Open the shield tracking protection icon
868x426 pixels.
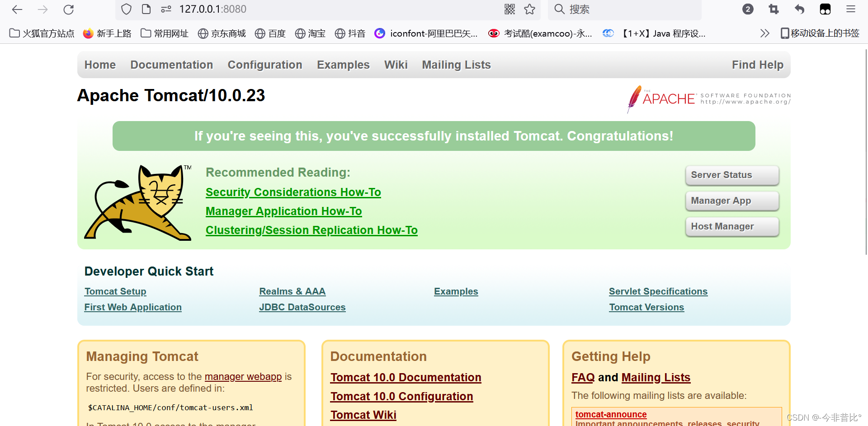(x=127, y=9)
